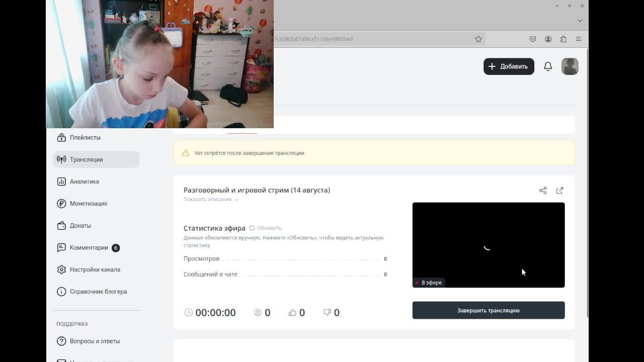This screenshot has width=644, height=362.
Task: Click the 00:00:00 stream duration
Action: (x=215, y=312)
